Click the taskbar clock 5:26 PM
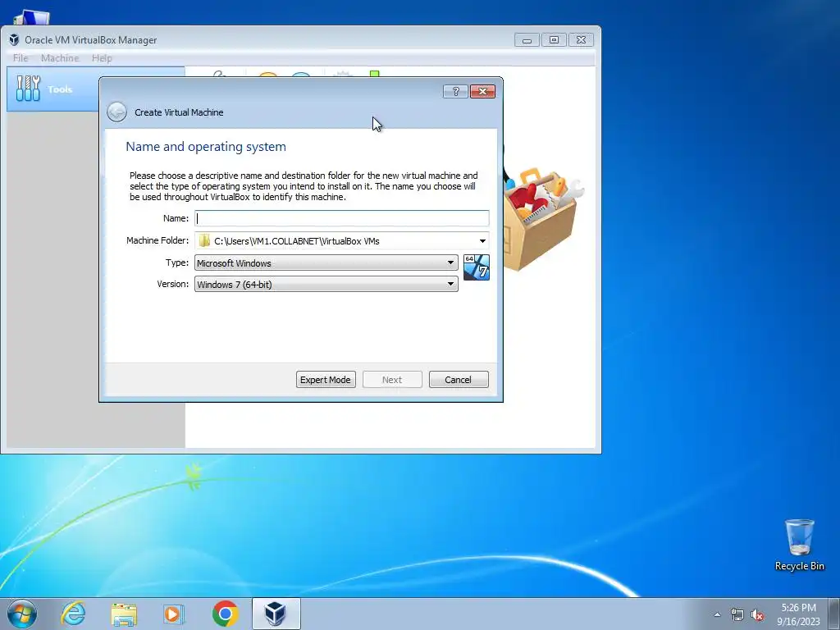 pyautogui.click(x=798, y=614)
